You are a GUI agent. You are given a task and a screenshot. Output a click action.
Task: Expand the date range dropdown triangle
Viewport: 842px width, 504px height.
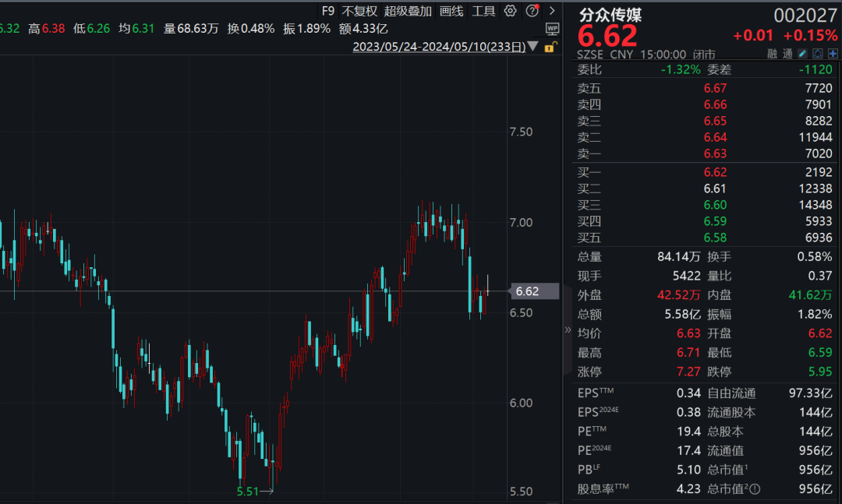point(532,46)
